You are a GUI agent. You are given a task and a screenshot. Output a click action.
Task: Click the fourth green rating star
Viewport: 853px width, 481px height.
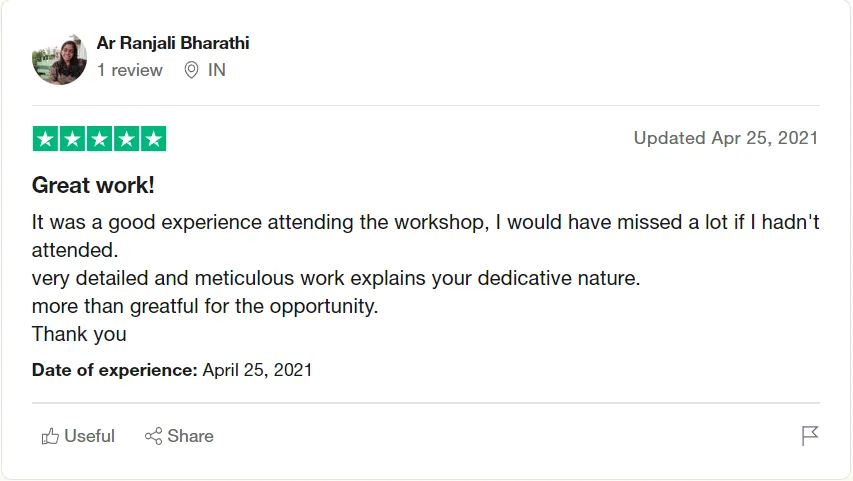126,139
